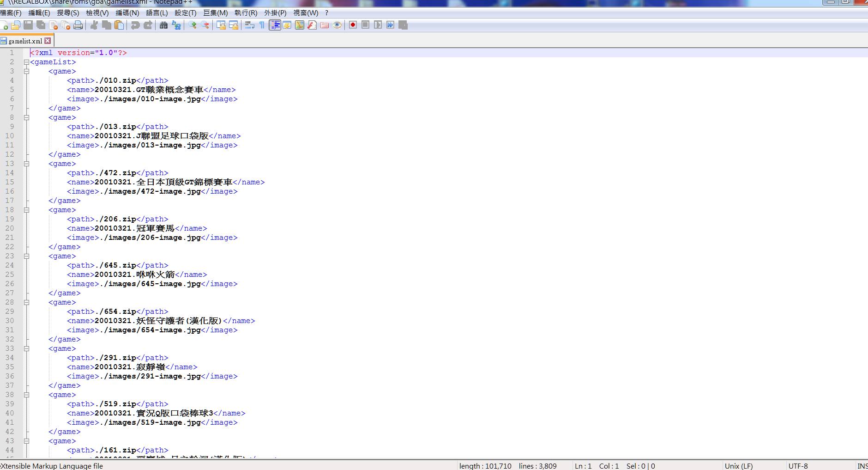This screenshot has height=470, width=868.
Task: Click the 20010321.冠軍賽馬 name text
Action: pyautogui.click(x=134, y=228)
